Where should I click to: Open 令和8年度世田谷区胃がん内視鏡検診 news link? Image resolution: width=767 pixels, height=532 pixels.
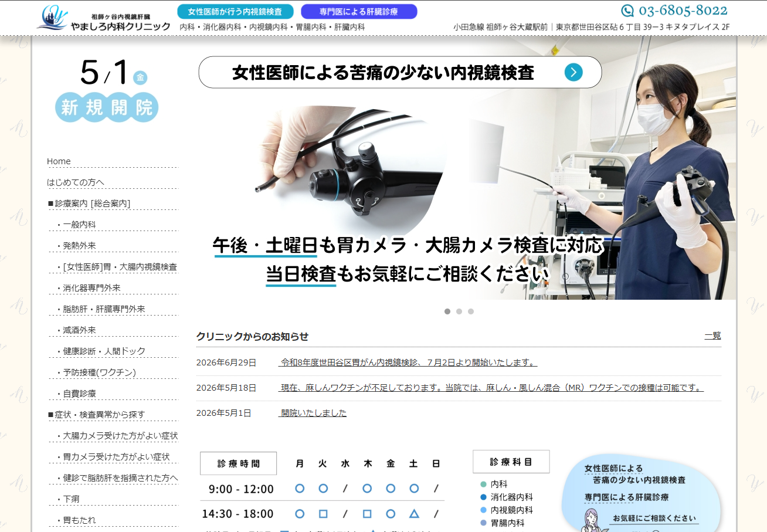408,362
